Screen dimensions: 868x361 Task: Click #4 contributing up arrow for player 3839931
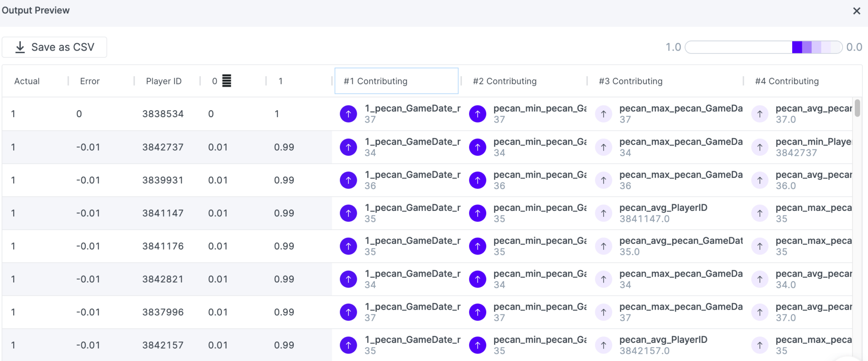[760, 180]
